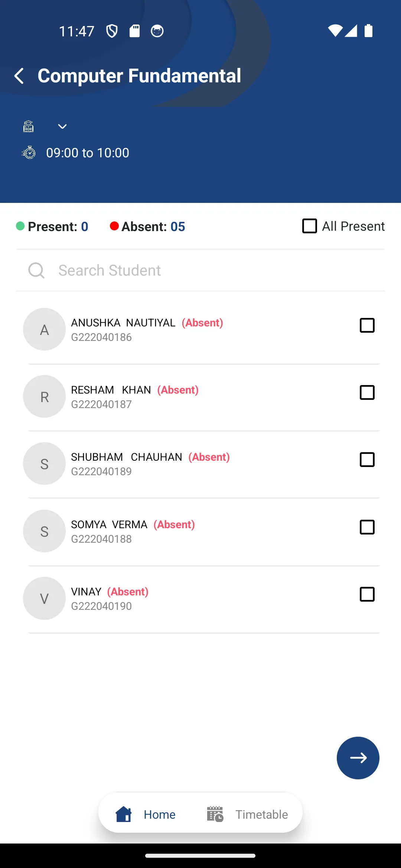Focus the Search Student field
The height and width of the screenshot is (868, 401).
200,270
